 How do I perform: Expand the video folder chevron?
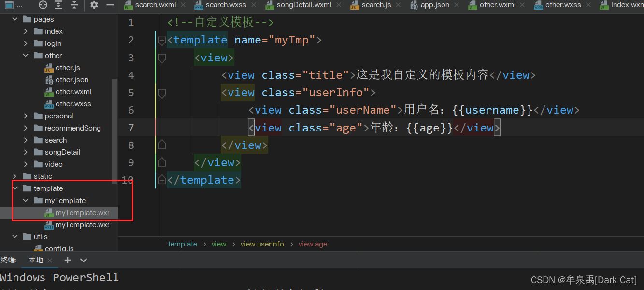coord(26,164)
